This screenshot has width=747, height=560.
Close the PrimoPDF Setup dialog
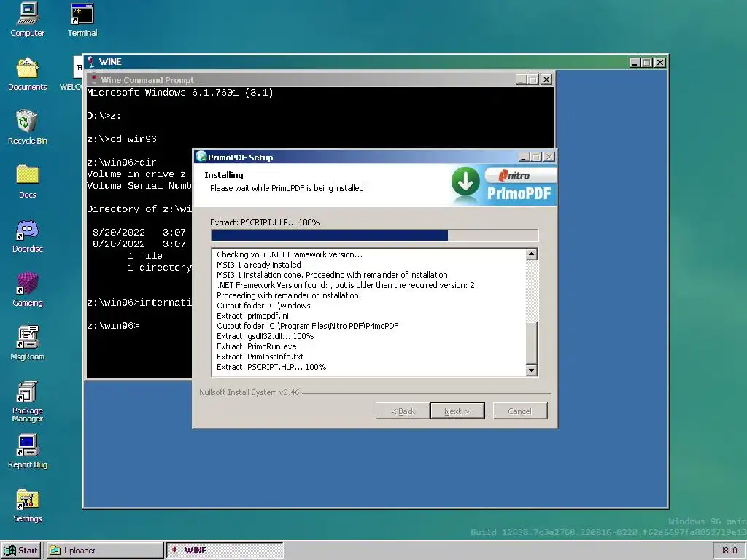coord(549,157)
